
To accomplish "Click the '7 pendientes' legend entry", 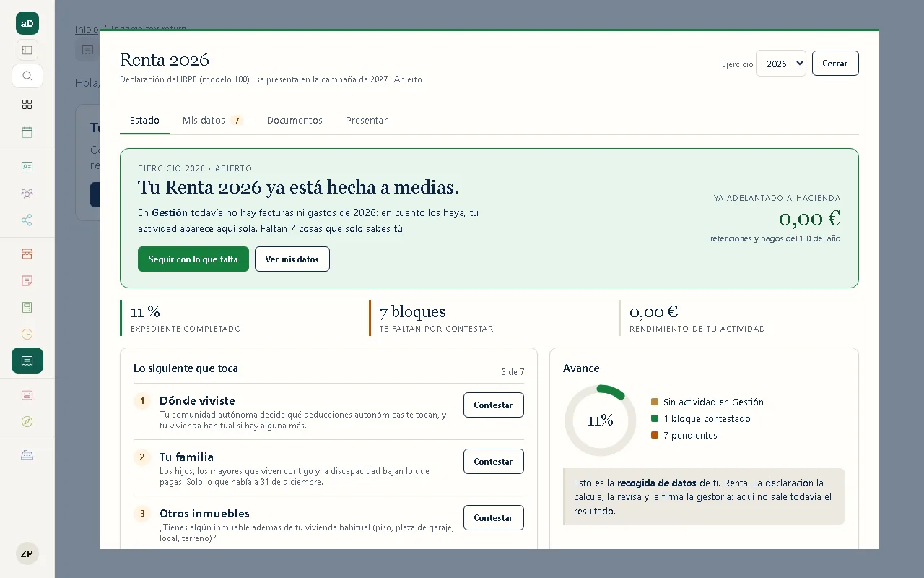I will coord(684,436).
